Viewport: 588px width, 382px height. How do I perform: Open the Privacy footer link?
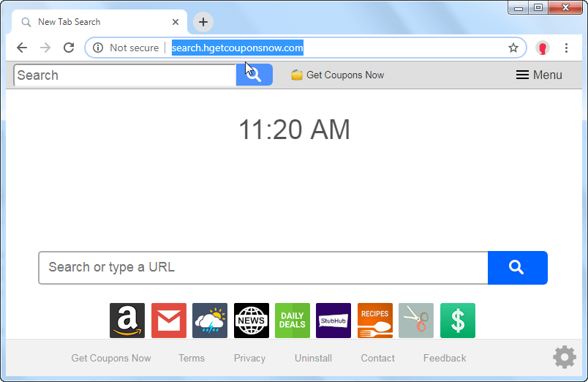click(x=249, y=358)
